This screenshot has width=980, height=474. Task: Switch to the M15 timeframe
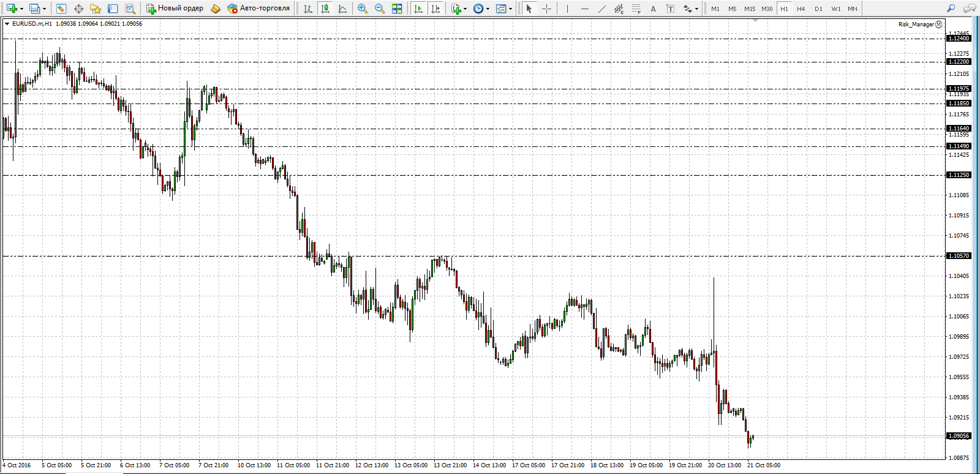point(750,9)
